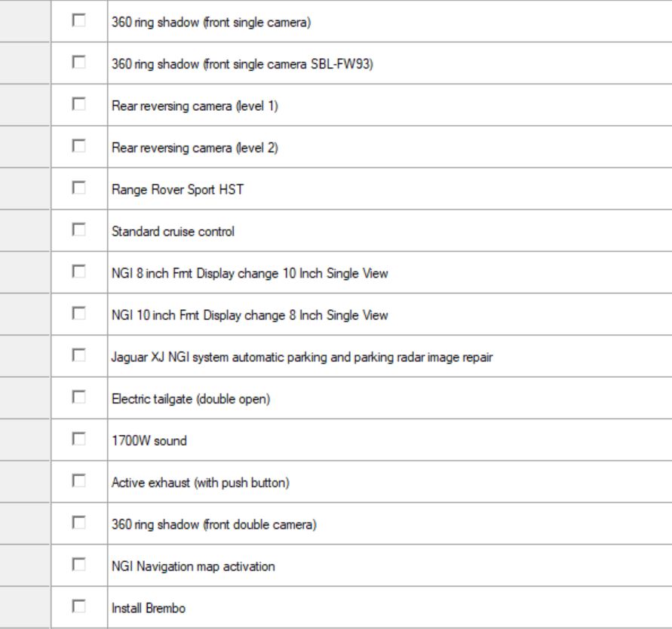Image resolution: width=672 pixels, height=629 pixels.
Task: Check the Install Brembo box
Action: [x=78, y=607]
